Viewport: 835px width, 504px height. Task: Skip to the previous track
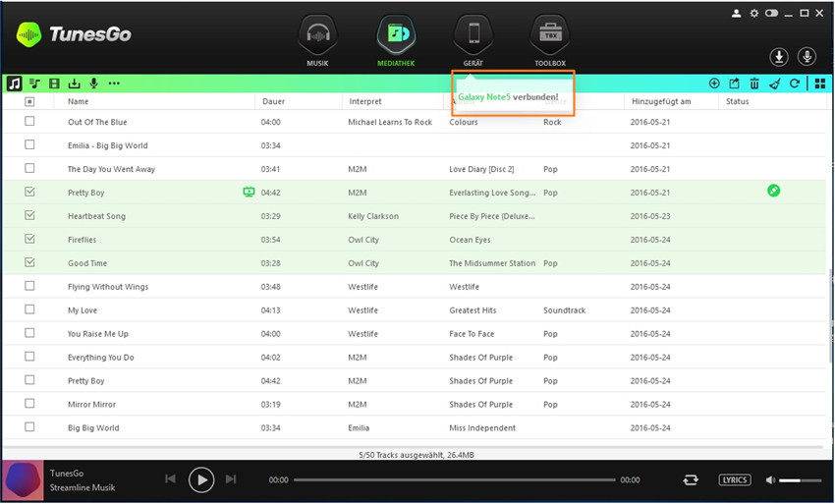pos(170,479)
